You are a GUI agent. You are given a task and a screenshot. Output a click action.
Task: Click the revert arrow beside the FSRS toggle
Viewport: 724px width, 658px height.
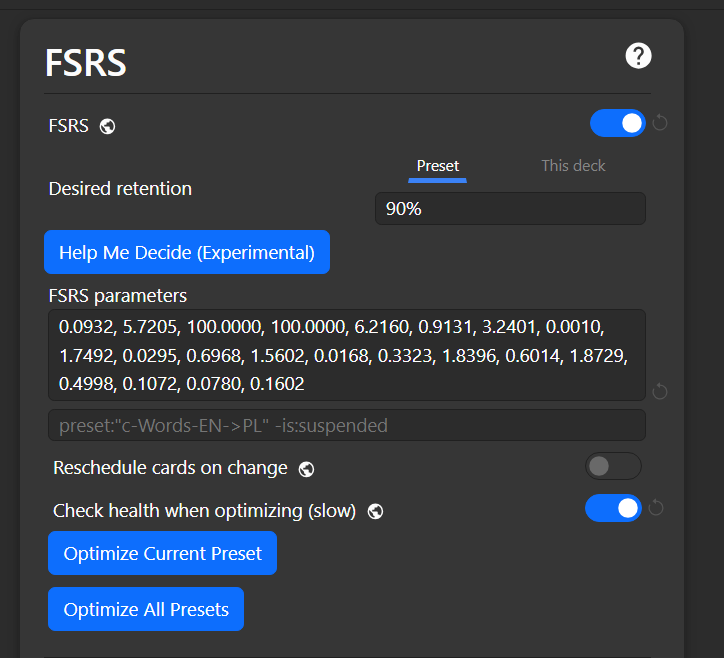660,123
